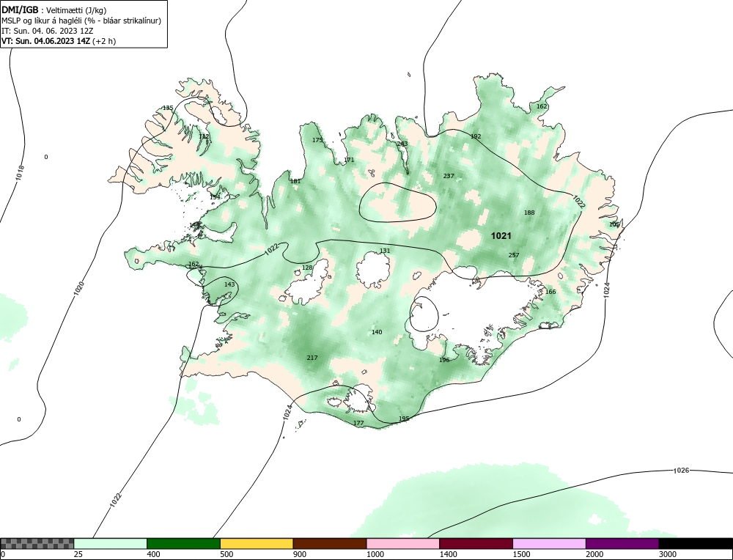
Task: Click the light green 25–400 legend swatch
Action: coord(111,544)
